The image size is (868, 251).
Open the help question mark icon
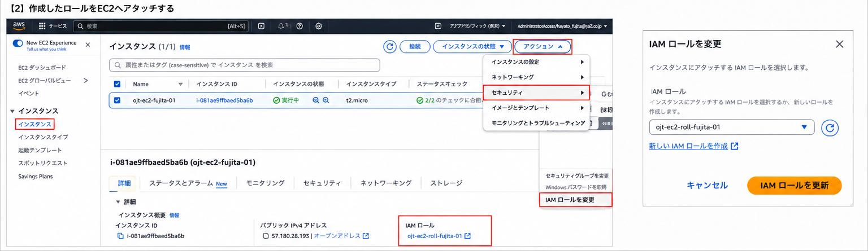pyautogui.click(x=300, y=26)
